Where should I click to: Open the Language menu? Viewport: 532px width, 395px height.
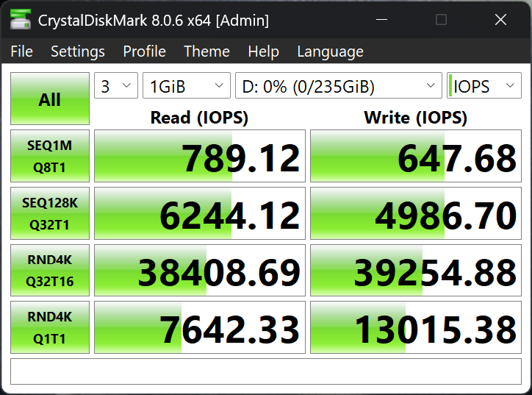(330, 51)
